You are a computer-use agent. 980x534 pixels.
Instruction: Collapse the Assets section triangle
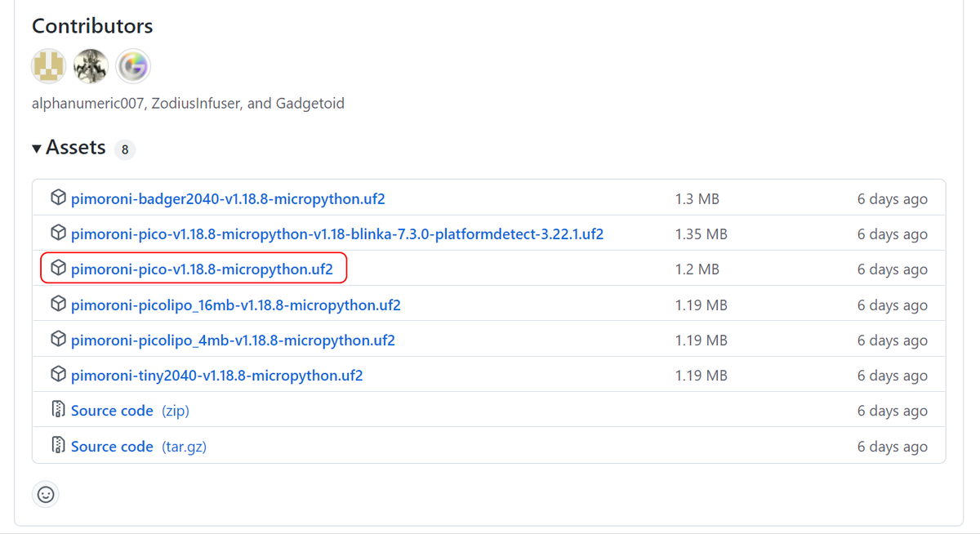pyautogui.click(x=37, y=149)
